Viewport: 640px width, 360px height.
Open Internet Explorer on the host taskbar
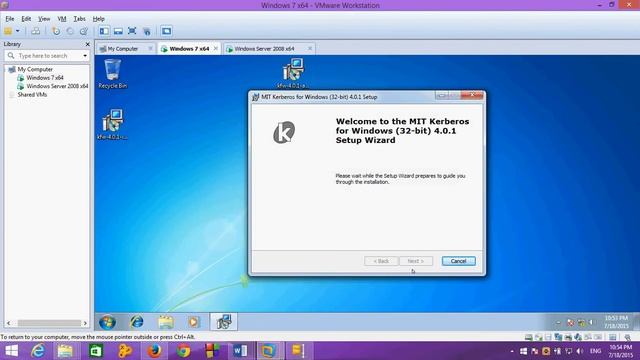click(x=38, y=351)
